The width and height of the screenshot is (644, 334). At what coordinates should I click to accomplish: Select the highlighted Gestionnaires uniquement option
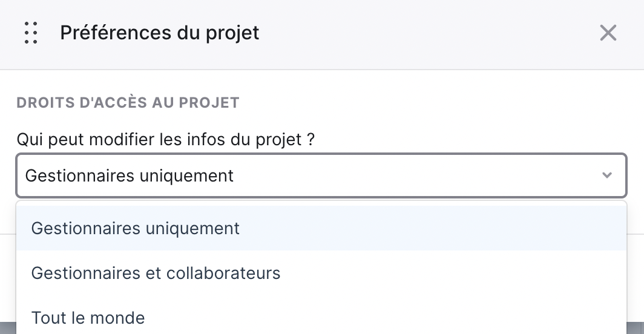coord(321,229)
